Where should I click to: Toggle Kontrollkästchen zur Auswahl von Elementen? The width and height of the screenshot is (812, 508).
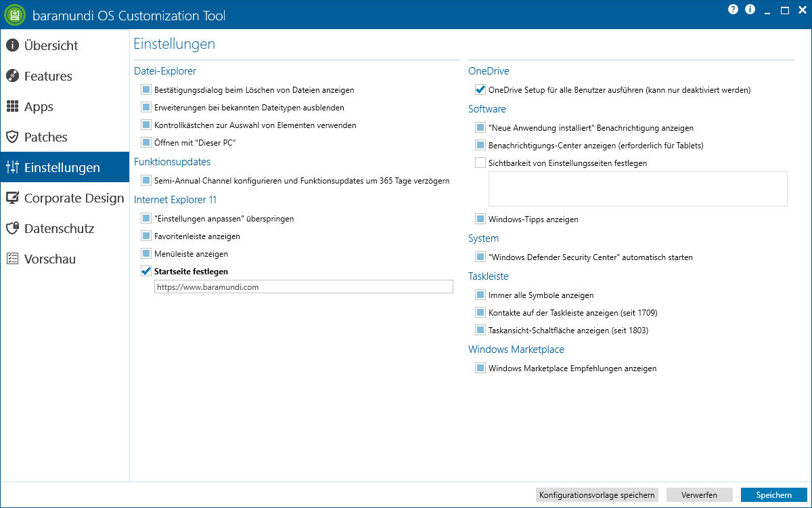[145, 125]
